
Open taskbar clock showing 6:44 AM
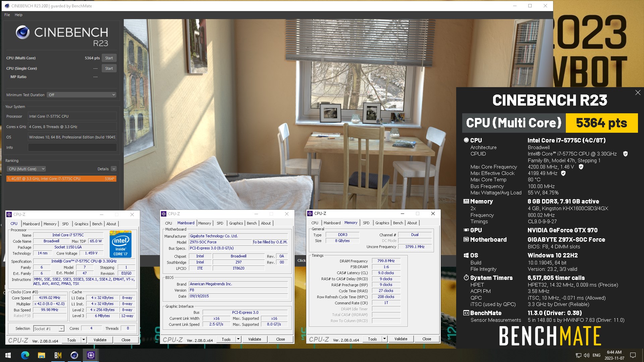click(614, 355)
